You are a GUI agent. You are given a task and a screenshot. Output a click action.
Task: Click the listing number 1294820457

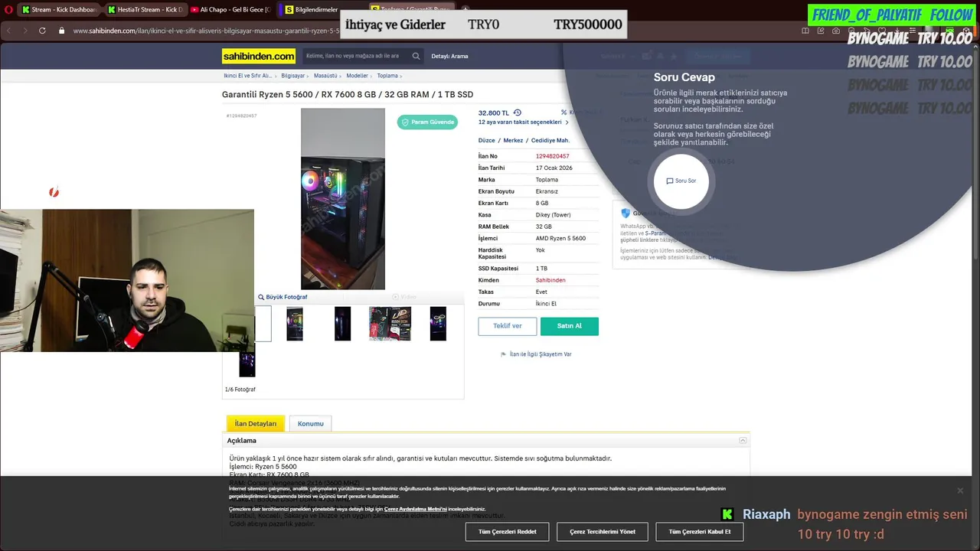pyautogui.click(x=552, y=156)
